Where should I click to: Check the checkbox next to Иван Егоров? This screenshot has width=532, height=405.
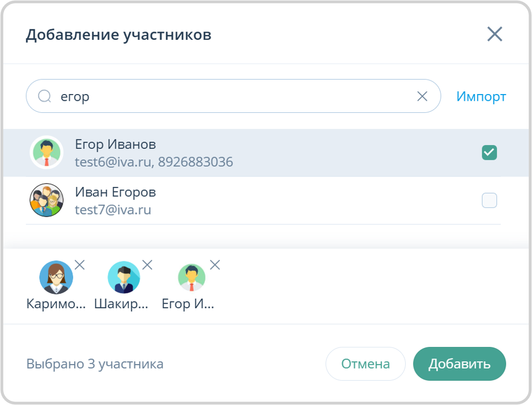tap(489, 200)
